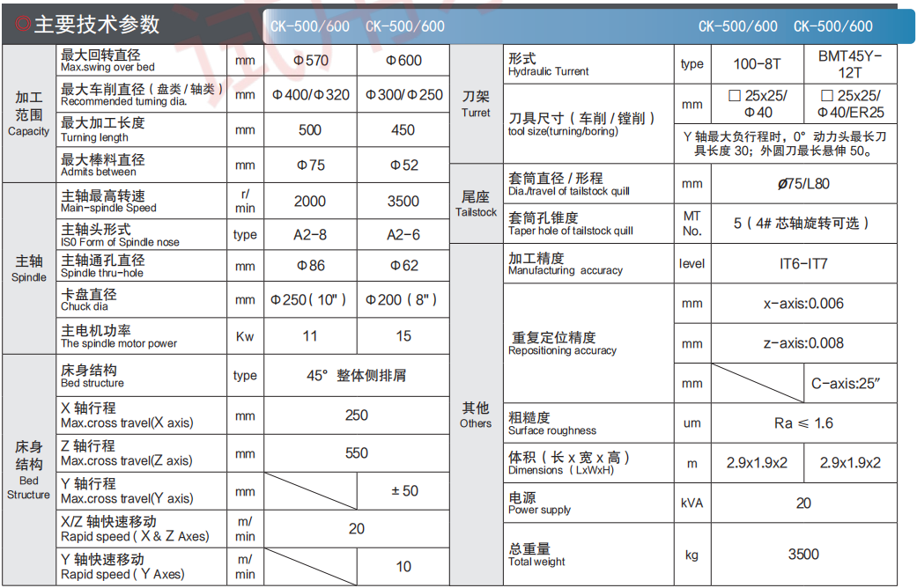This screenshot has height=588, width=917.
Task: Click the 尾座 Tailstock category cell
Action: pyautogui.click(x=476, y=203)
